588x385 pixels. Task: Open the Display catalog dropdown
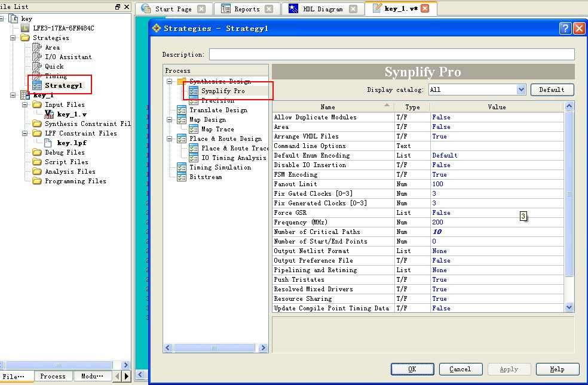point(521,90)
